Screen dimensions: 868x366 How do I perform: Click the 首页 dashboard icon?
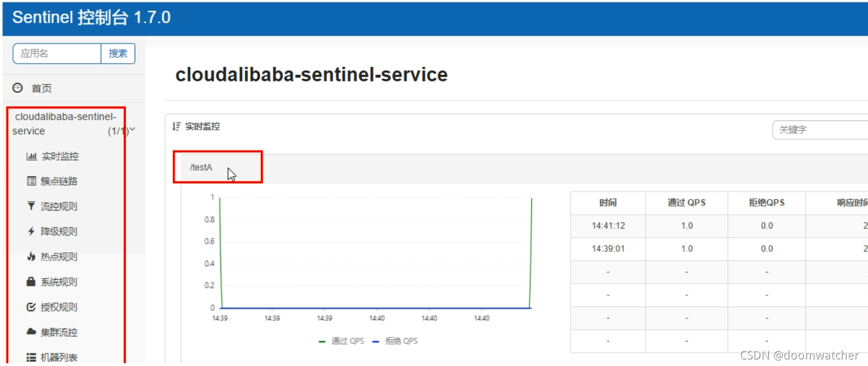click(x=18, y=88)
